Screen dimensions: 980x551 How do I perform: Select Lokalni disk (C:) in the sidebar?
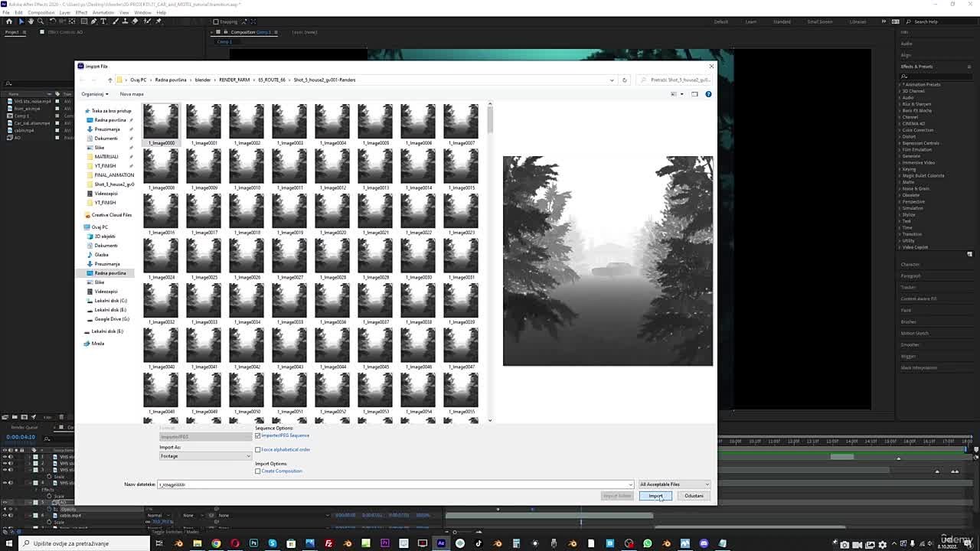(111, 301)
